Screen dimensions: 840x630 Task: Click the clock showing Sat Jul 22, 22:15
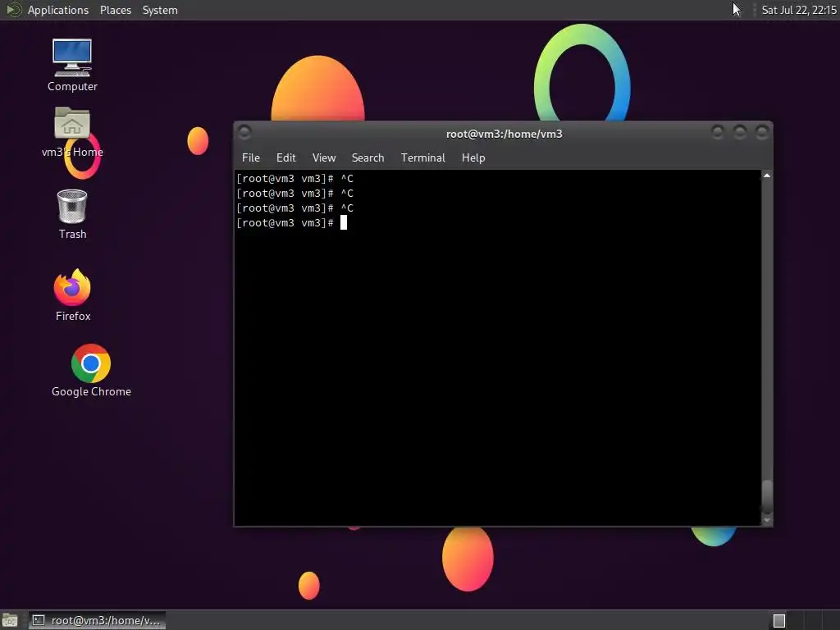click(x=799, y=10)
